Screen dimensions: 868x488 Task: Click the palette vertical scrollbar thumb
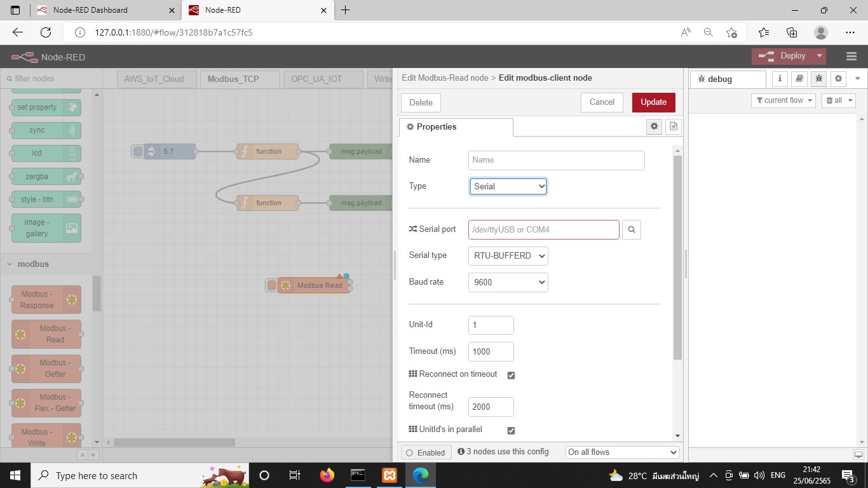click(x=97, y=294)
